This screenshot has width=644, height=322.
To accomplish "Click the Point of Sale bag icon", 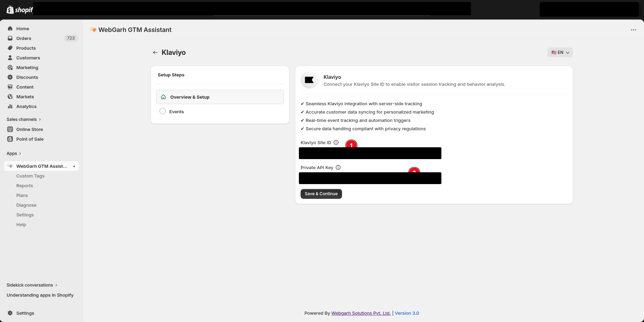I will click(10, 139).
